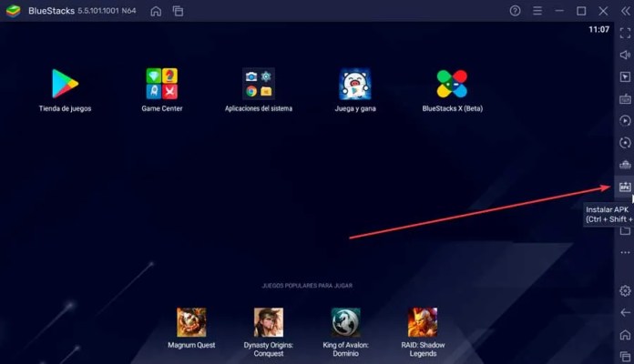Viewport: 634px width, 364px height.
Task: Close the BlueStacks window
Action: (603, 11)
